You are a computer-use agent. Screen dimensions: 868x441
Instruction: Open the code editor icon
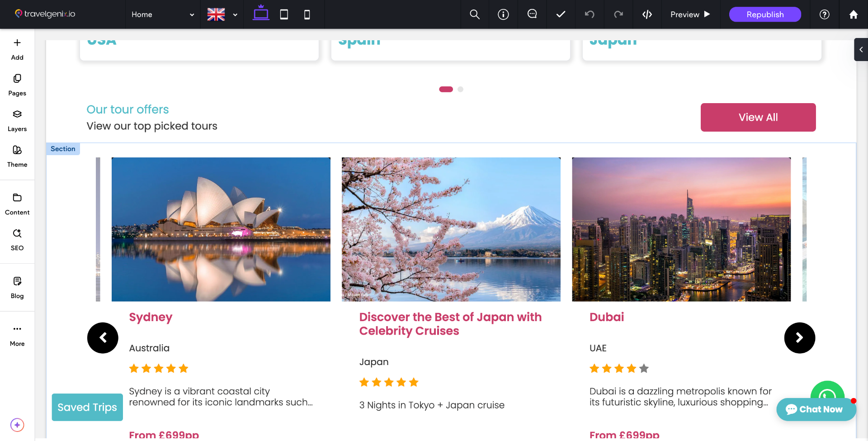click(x=647, y=14)
